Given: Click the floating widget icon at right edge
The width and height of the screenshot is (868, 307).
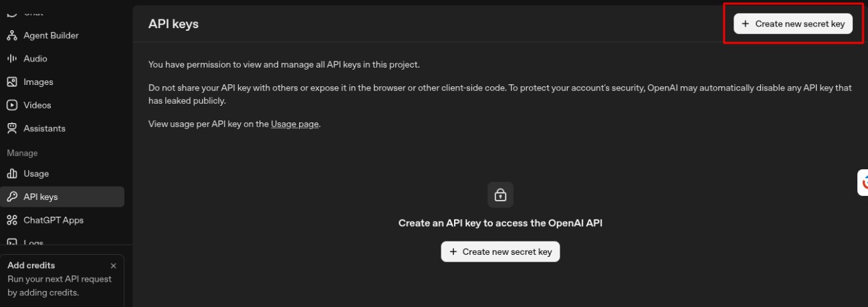Looking at the screenshot, I should coord(864,182).
